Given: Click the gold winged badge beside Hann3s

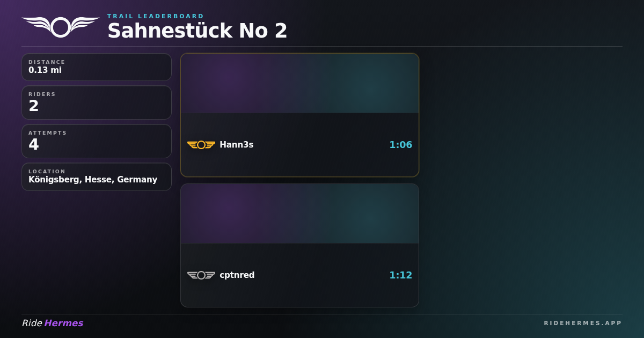Looking at the screenshot, I should pos(201,145).
